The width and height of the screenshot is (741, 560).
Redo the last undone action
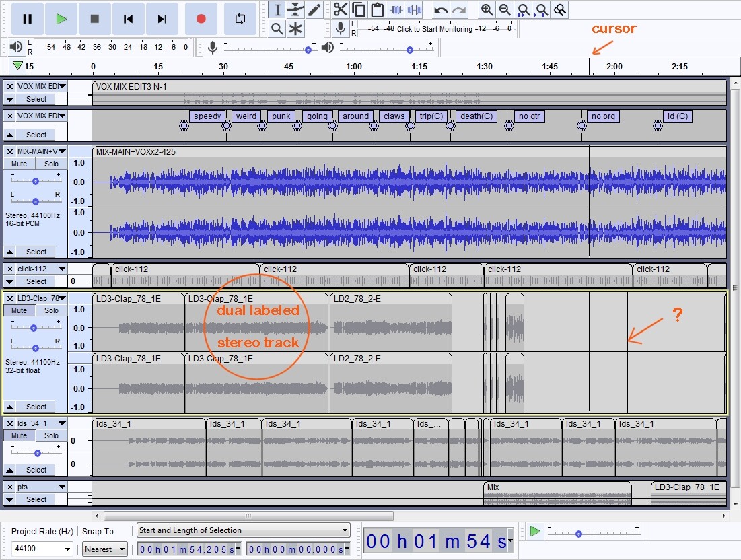(x=459, y=10)
